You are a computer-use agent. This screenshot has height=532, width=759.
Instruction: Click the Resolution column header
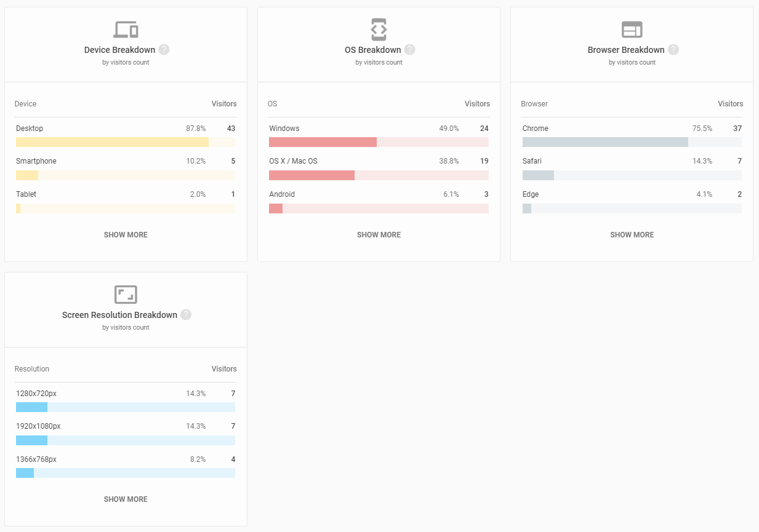tap(32, 369)
